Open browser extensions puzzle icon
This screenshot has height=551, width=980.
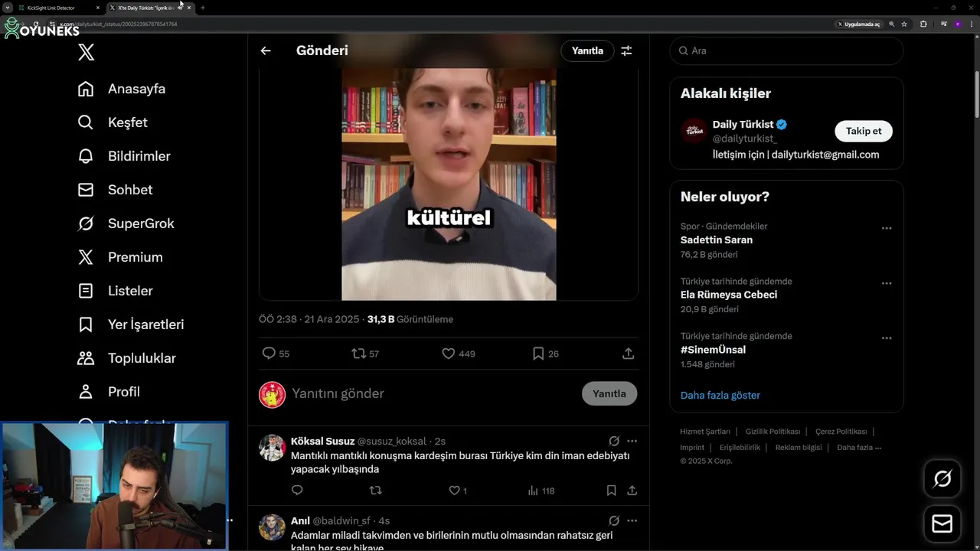(923, 24)
